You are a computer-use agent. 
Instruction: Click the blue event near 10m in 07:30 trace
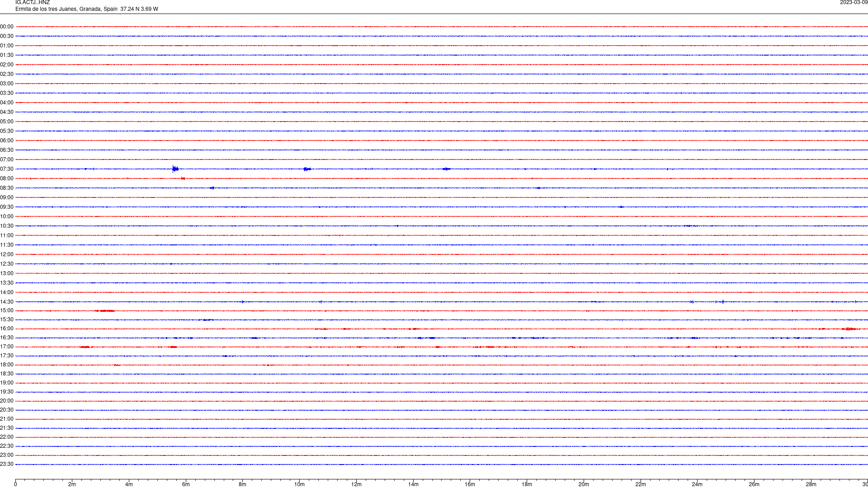307,169
